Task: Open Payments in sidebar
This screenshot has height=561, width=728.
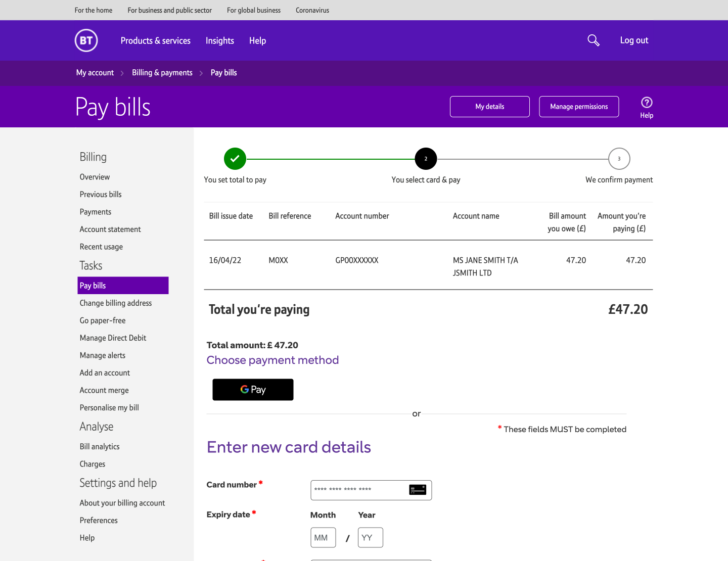Action: (x=96, y=212)
